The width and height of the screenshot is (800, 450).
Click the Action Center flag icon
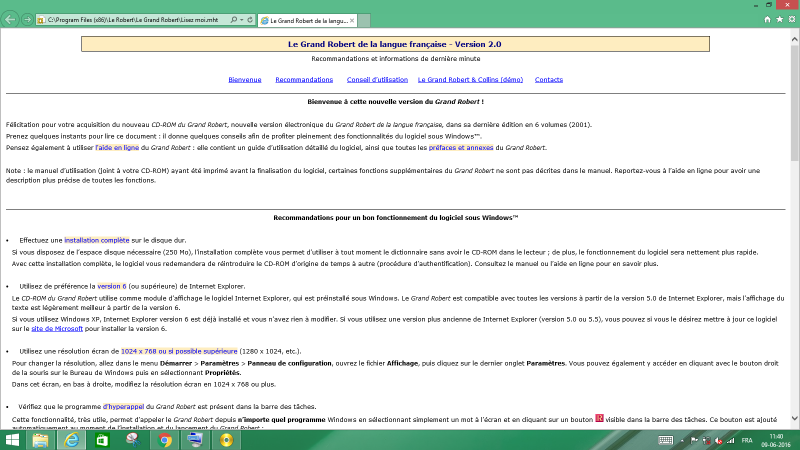[x=694, y=440]
